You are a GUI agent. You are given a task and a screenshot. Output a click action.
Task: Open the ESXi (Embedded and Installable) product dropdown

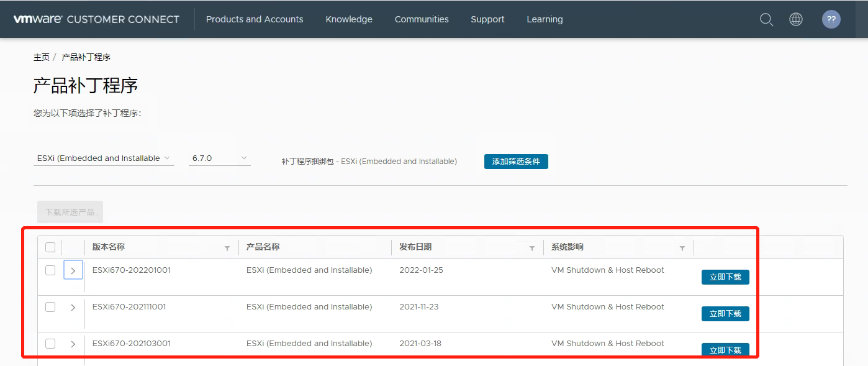pos(104,158)
